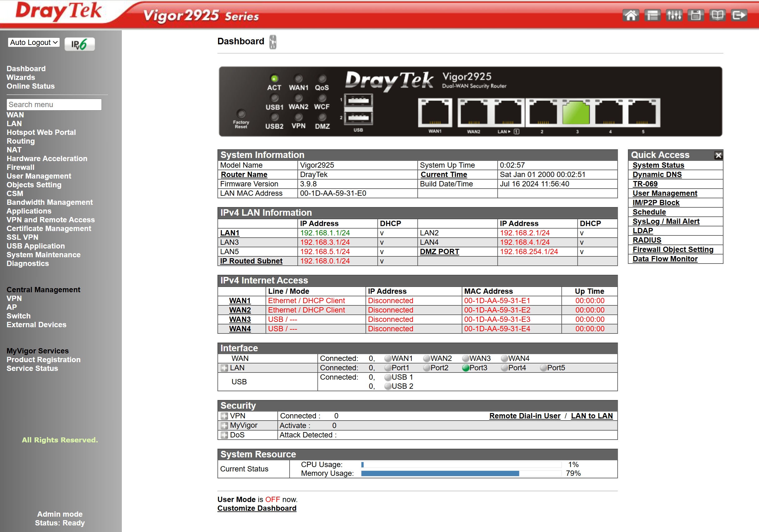Screen dimensions: 759x532
Task: Open the layout panel icon in header
Action: pos(652,15)
